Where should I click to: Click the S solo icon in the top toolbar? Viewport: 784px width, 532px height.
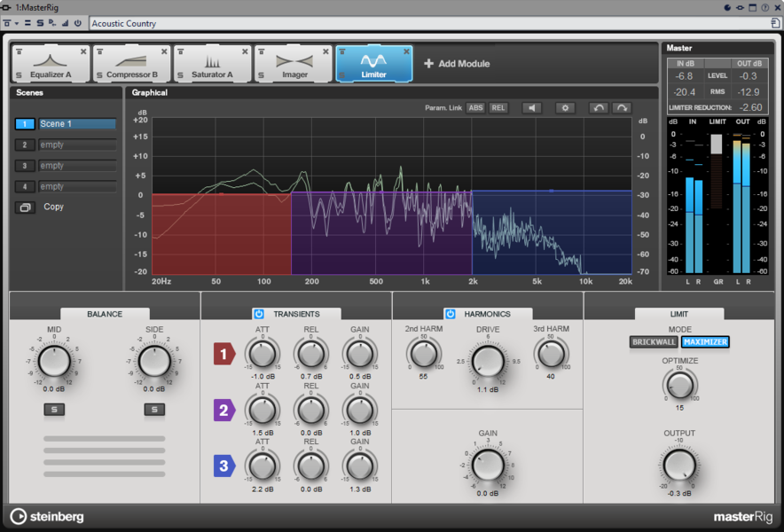[x=40, y=23]
